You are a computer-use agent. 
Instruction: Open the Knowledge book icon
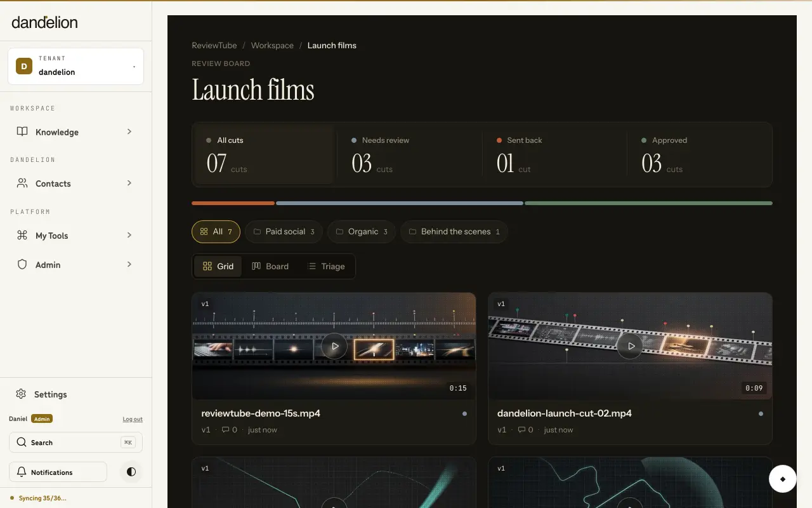[x=22, y=131]
